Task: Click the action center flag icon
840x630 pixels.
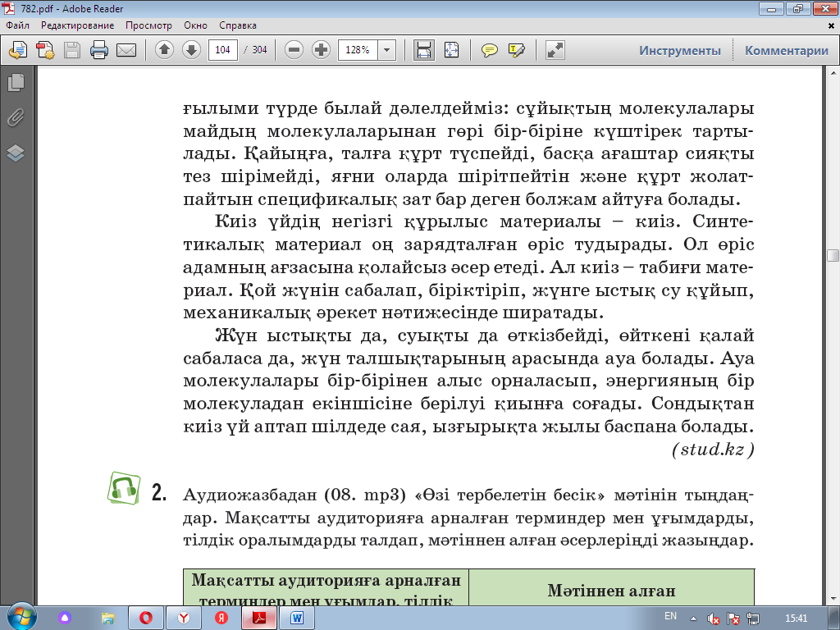Action: pyautogui.click(x=733, y=619)
